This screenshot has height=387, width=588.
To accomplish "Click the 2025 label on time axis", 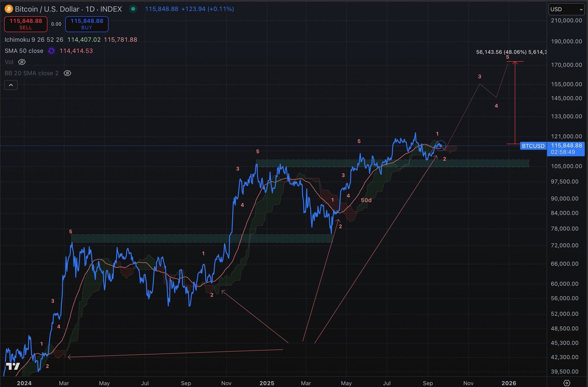I will coord(267,383).
